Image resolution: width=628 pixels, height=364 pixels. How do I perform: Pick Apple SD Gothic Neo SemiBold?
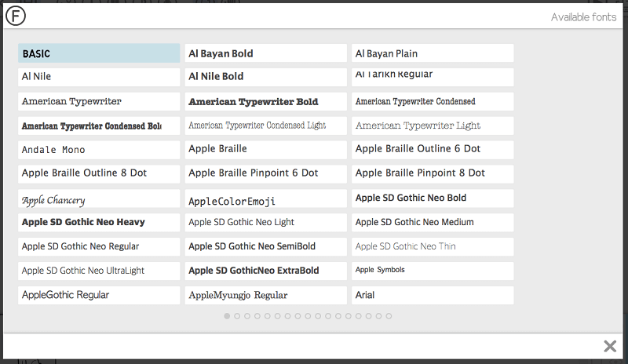[266, 246]
